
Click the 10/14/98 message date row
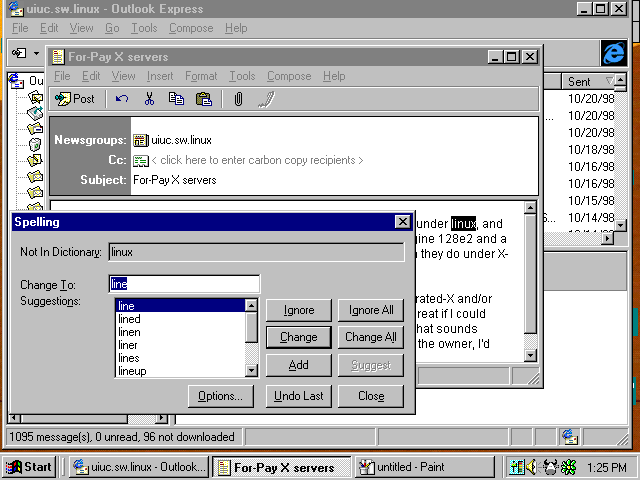[x=591, y=218]
